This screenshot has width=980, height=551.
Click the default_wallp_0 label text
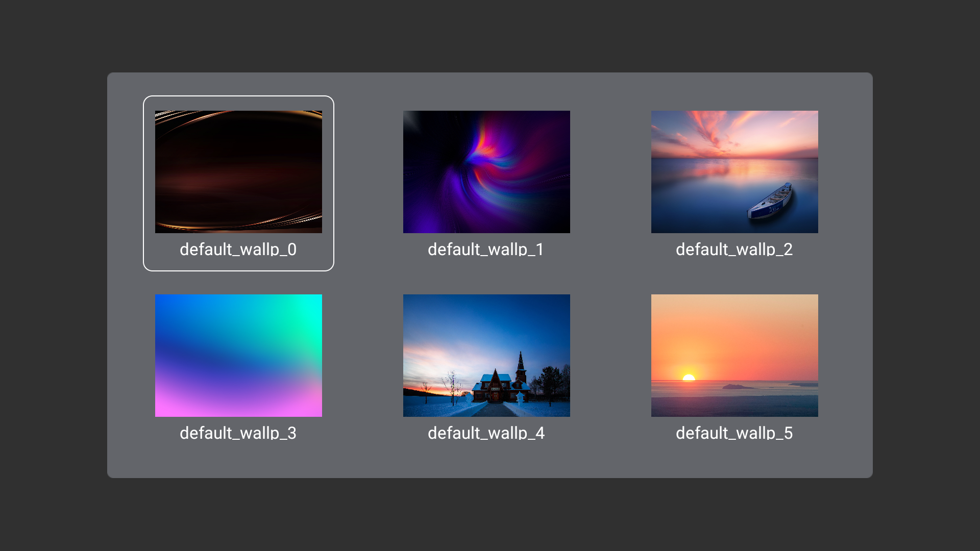[238, 249]
